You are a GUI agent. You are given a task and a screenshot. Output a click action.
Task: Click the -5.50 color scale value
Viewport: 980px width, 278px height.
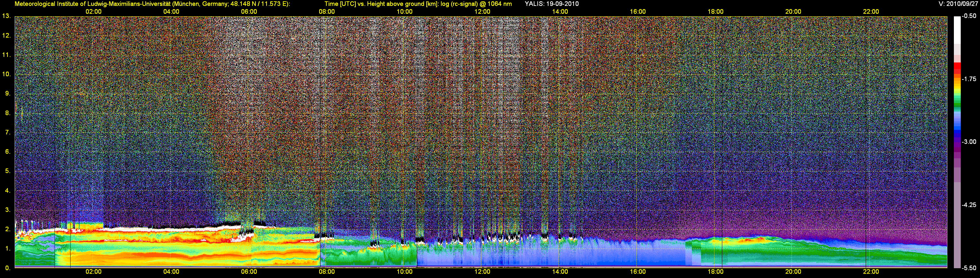point(969,268)
